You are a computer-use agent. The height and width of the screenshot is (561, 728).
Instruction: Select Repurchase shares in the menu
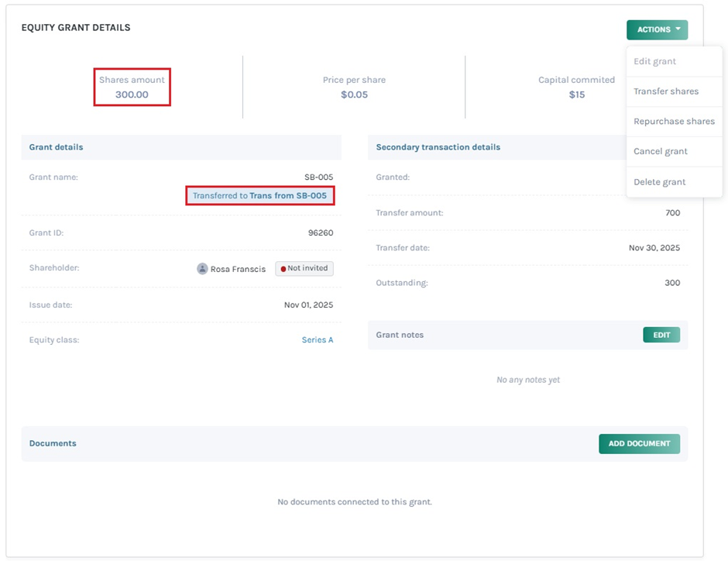point(674,122)
